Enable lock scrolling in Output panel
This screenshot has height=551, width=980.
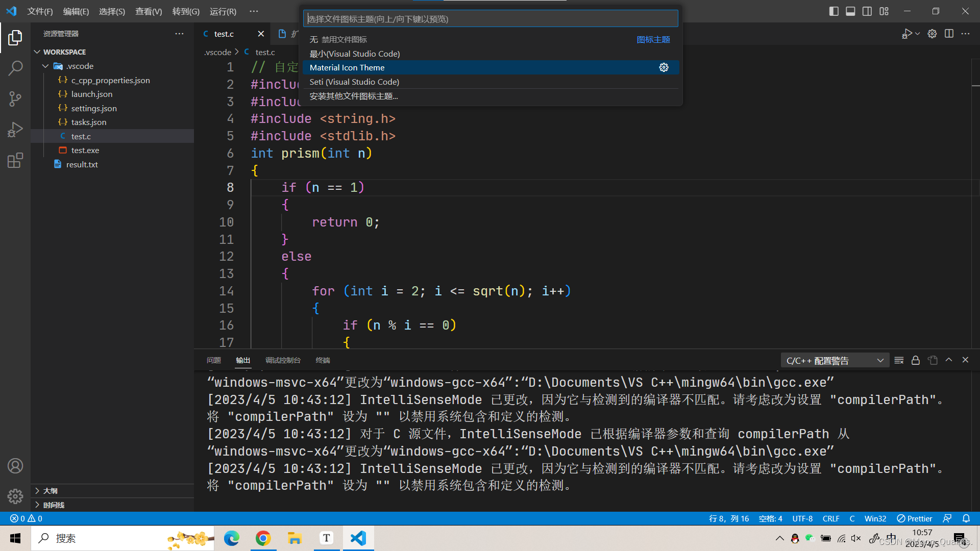pyautogui.click(x=915, y=360)
